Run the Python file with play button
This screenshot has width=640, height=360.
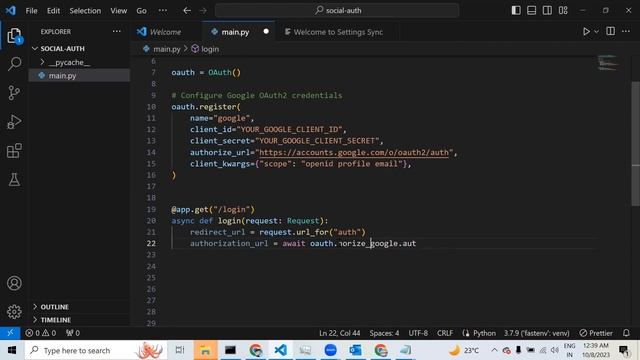586,31
